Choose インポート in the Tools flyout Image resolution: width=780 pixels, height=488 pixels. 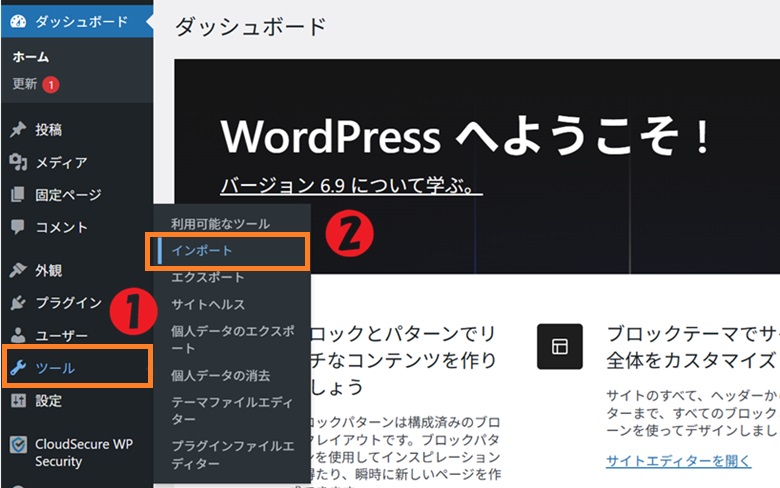coord(201,251)
